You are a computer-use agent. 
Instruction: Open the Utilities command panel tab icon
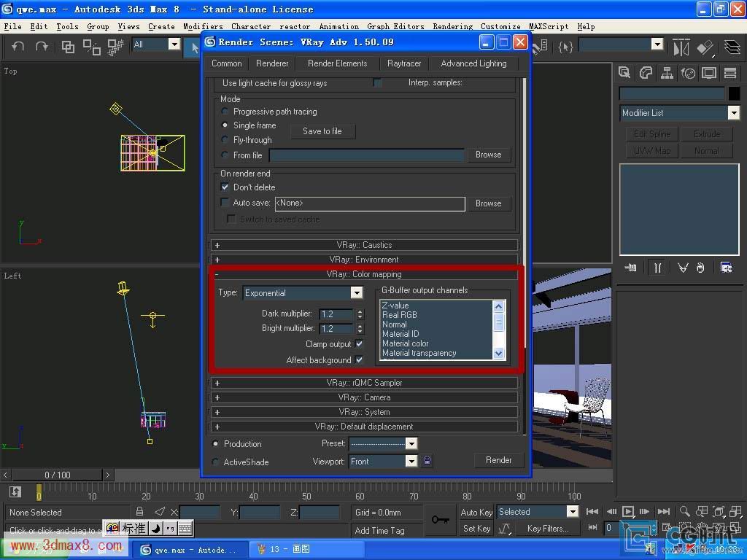(730, 73)
